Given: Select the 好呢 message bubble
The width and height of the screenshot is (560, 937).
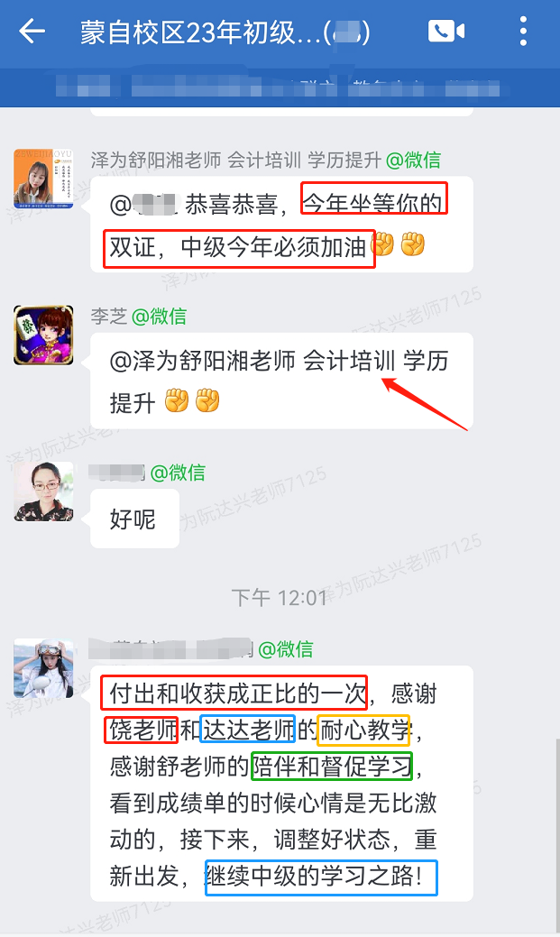Looking at the screenshot, I should point(134,519).
